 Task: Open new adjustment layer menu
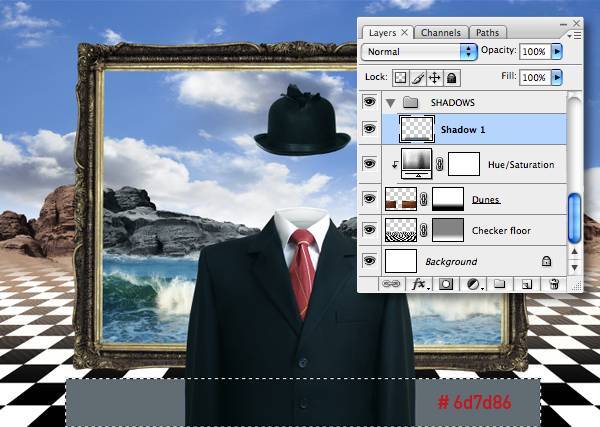(x=475, y=284)
